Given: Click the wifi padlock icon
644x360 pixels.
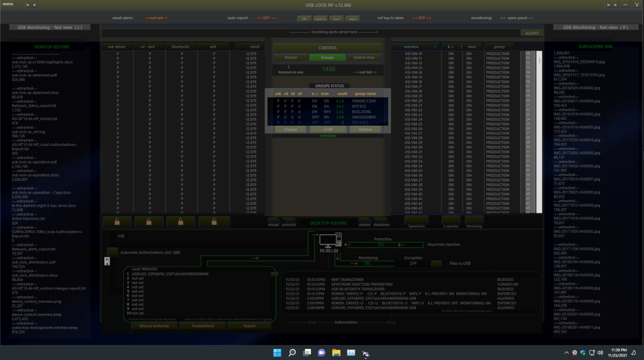Looking at the screenshot, I should point(213,221).
